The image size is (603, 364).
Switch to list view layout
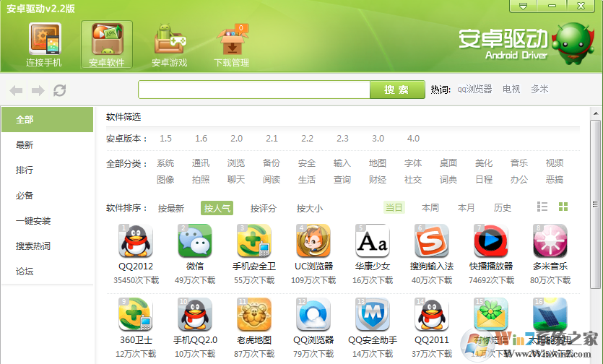(x=542, y=207)
